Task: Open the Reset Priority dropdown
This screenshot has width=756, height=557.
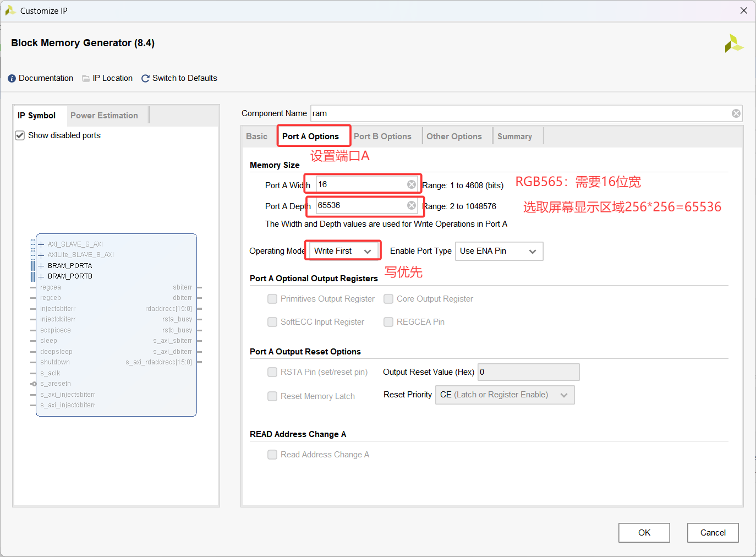Action: [x=505, y=395]
